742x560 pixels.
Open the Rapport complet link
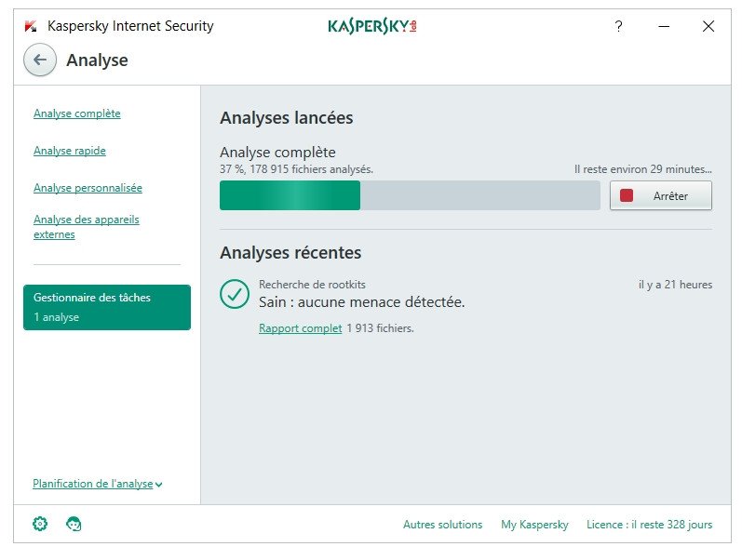(300, 328)
